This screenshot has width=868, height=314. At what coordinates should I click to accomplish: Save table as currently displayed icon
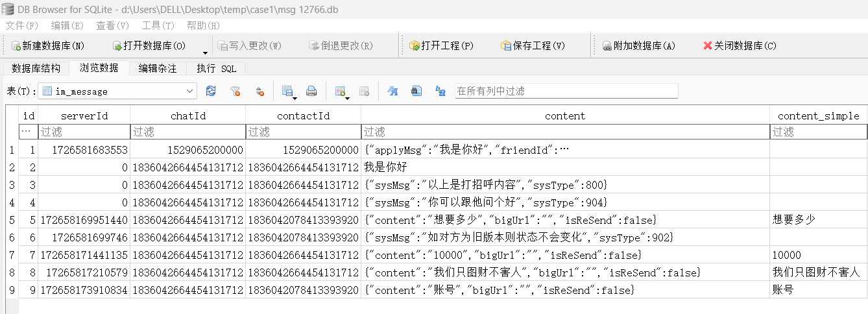[x=289, y=91]
